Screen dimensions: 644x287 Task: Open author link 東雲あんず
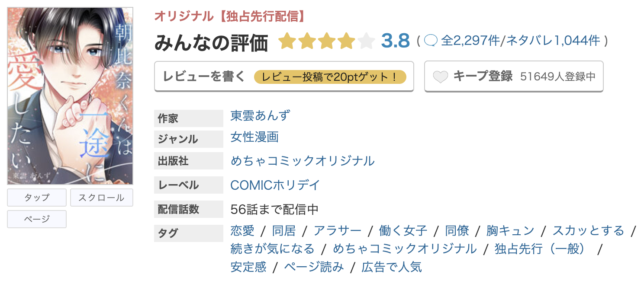tap(261, 116)
